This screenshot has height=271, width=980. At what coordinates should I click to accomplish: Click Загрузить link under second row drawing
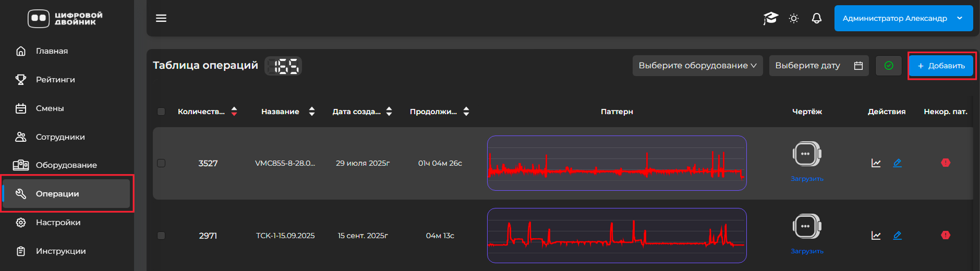(x=807, y=251)
